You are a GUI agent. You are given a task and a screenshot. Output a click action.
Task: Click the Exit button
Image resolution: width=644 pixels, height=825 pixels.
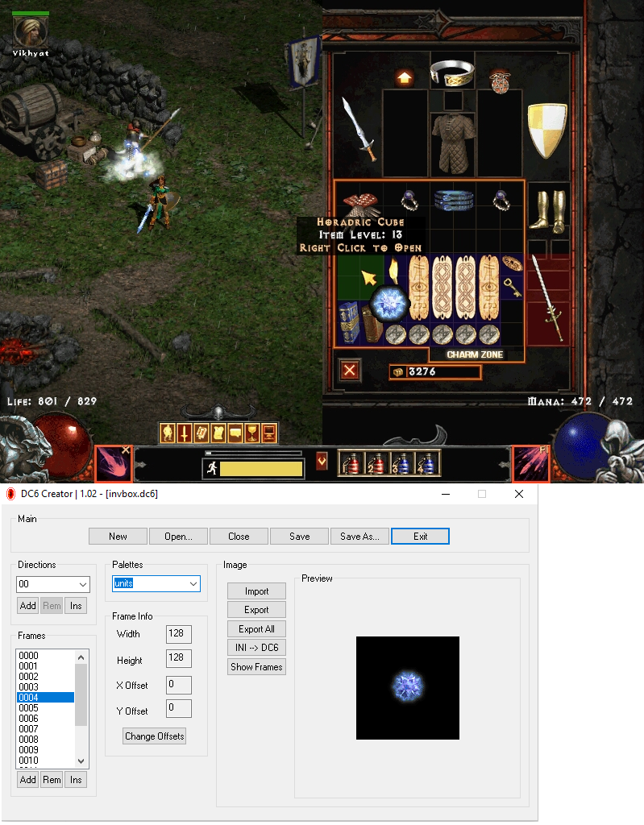[x=420, y=536]
